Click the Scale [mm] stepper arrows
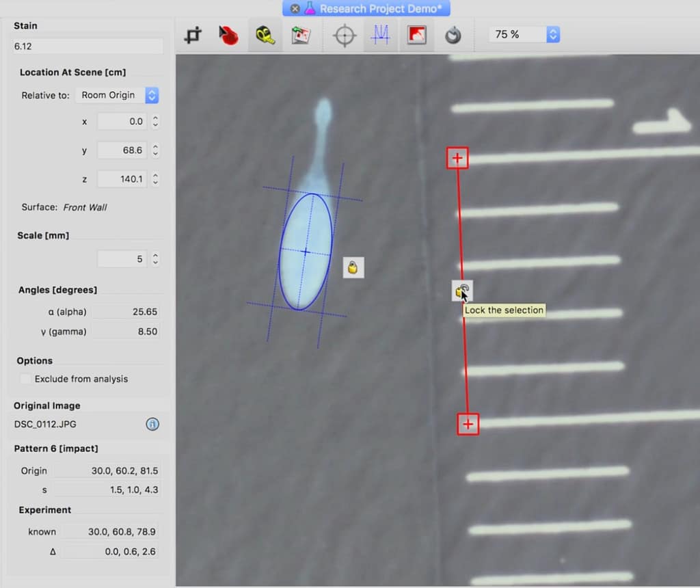The image size is (700, 588). (x=155, y=259)
